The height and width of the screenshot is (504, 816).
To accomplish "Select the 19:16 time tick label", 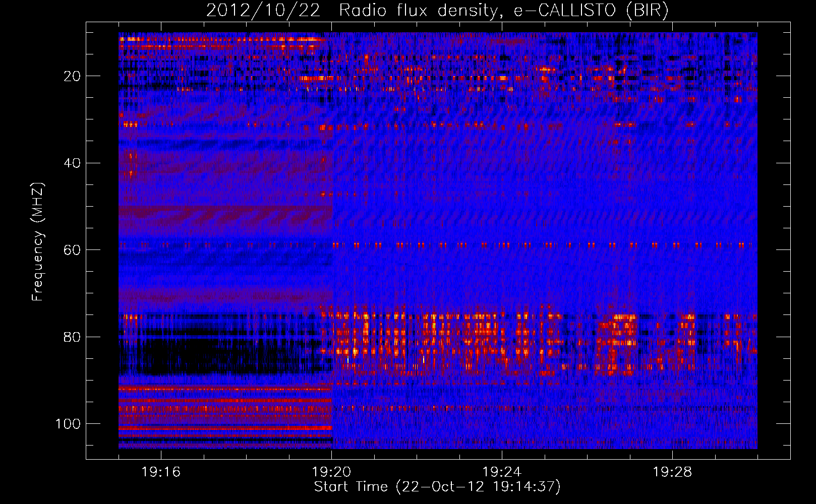I will (x=161, y=472).
